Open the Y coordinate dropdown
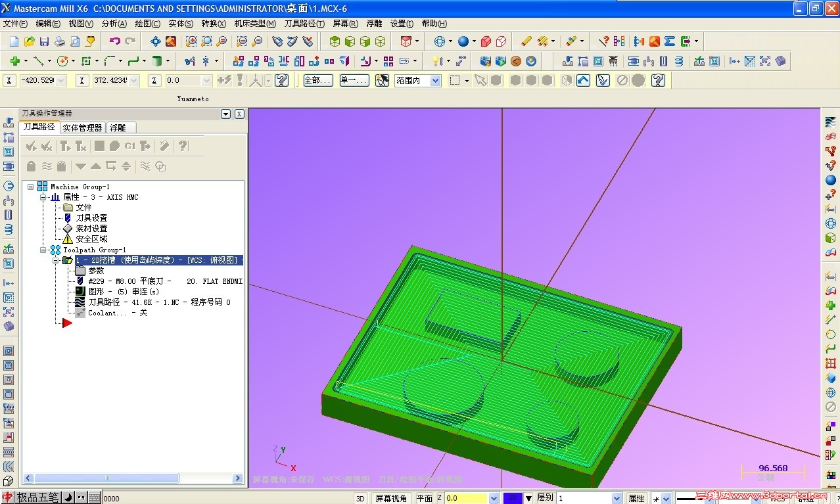This screenshot has width=840, height=504. pos(134,80)
